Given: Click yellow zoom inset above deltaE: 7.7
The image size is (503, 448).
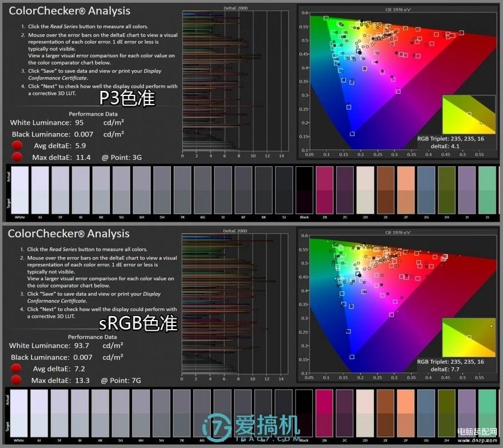Looking at the screenshot, I should [469, 337].
